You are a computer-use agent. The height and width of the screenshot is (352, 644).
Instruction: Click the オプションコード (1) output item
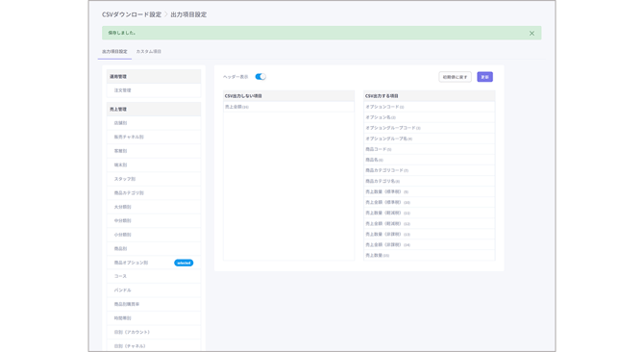pyautogui.click(x=430, y=107)
